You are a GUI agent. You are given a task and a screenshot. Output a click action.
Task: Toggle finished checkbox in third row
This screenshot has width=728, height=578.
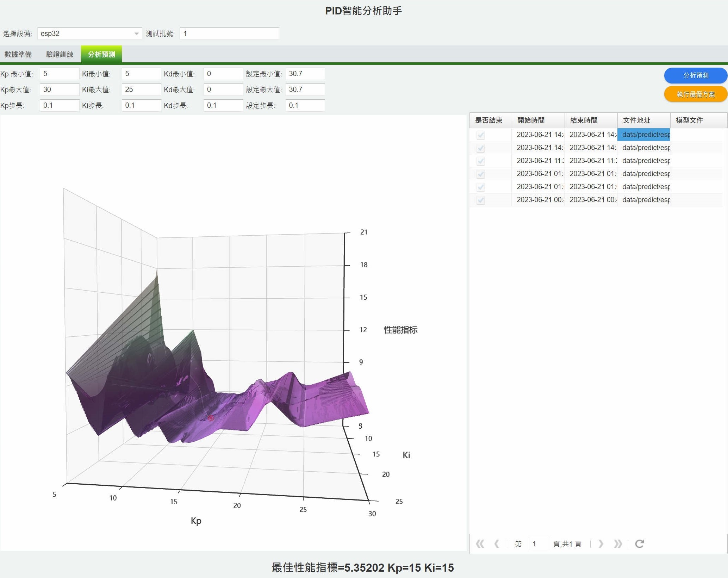pos(480,161)
